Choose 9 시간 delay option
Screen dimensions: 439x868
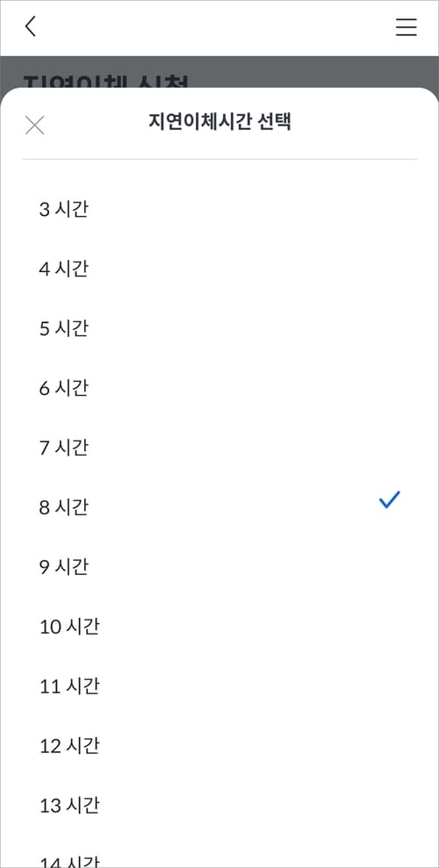pos(219,568)
